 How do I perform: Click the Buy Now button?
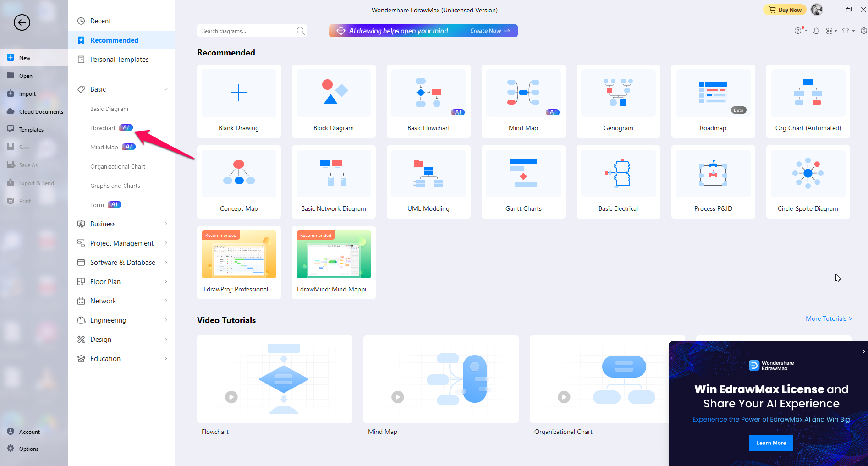click(x=785, y=10)
